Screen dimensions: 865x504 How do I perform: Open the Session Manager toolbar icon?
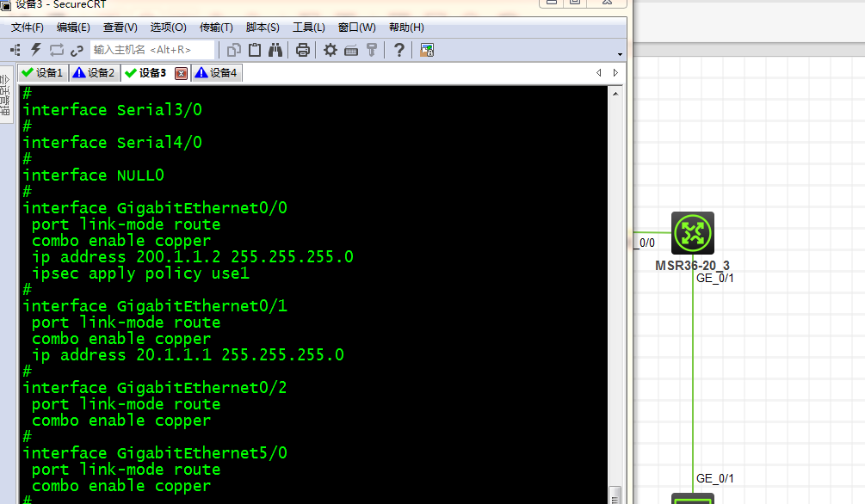pyautogui.click(x=15, y=50)
